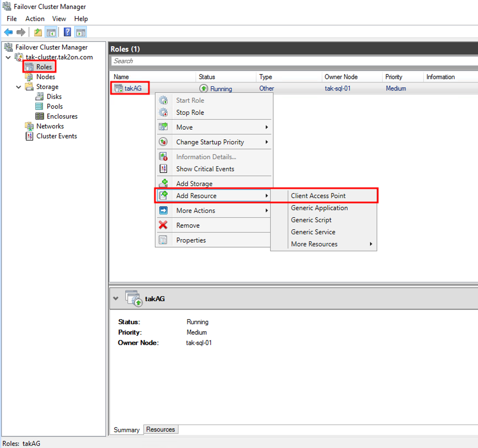Viewport: 478px width, 448px height.
Task: Choose Generic Application from submenu
Action: (324, 208)
